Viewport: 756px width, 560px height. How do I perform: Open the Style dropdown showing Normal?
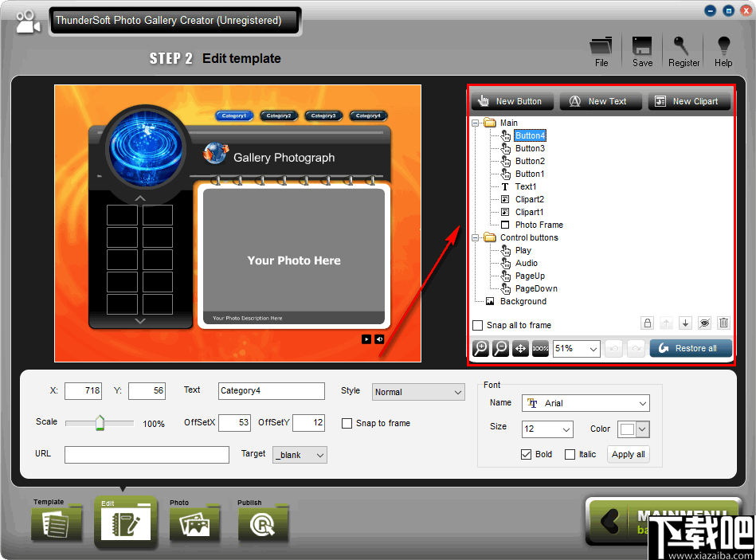point(418,392)
